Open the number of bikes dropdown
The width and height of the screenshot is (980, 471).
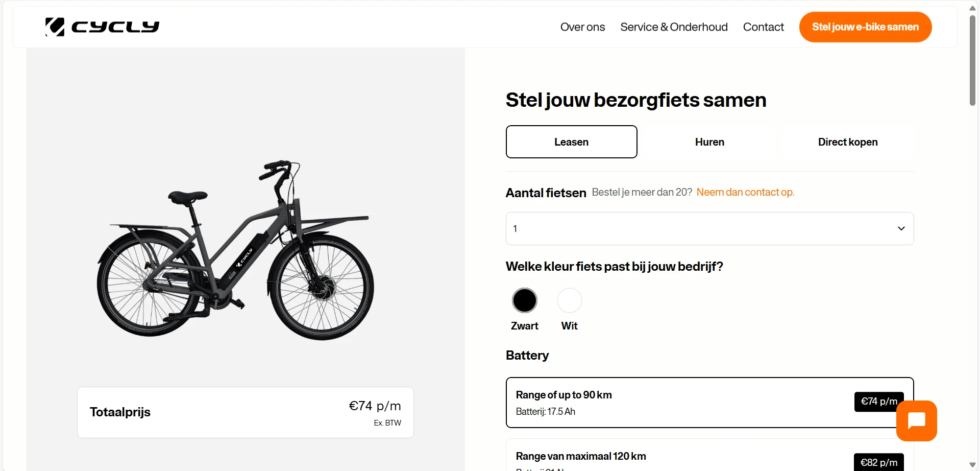(709, 228)
